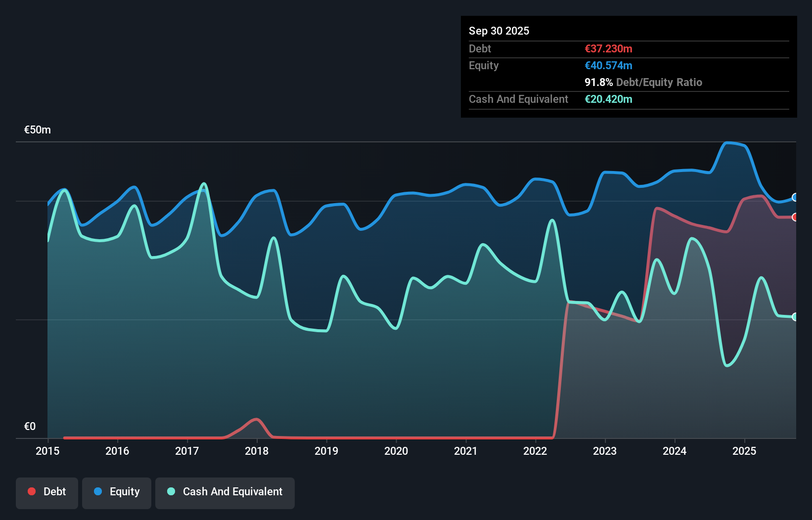This screenshot has width=812, height=520.
Task: Click the red Debt dot in the legend
Action: coord(32,491)
